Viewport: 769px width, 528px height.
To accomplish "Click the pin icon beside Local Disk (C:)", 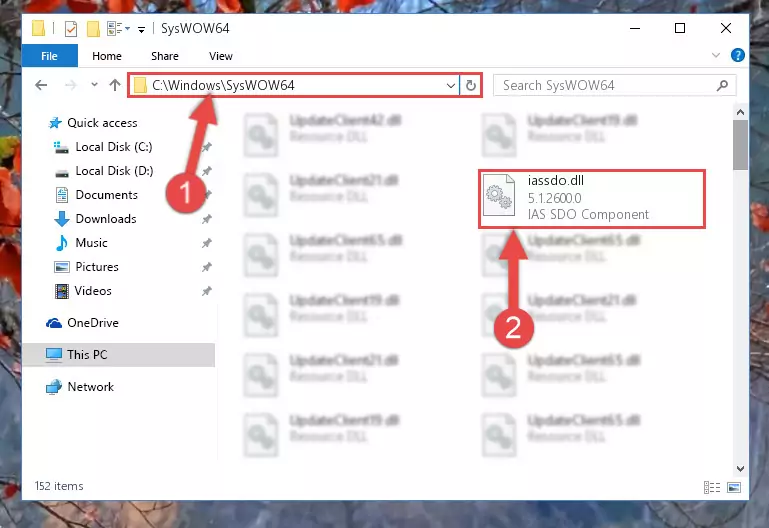I will pos(207,147).
